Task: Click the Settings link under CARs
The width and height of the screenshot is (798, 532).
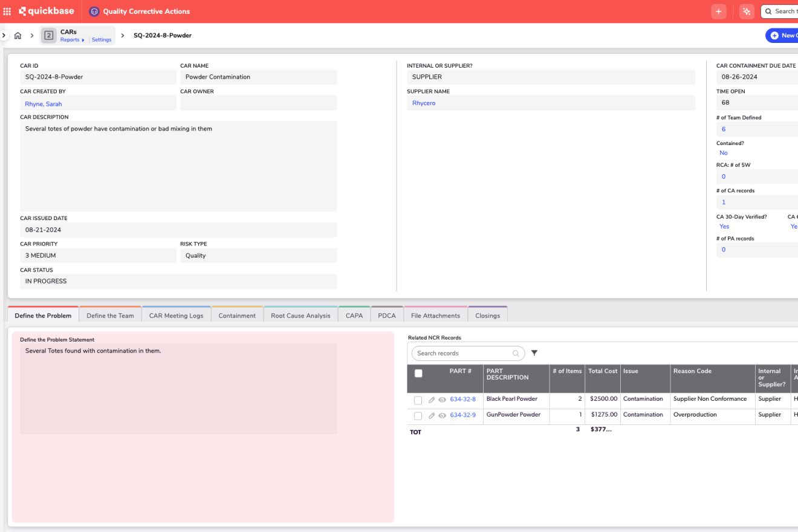Action: point(102,40)
